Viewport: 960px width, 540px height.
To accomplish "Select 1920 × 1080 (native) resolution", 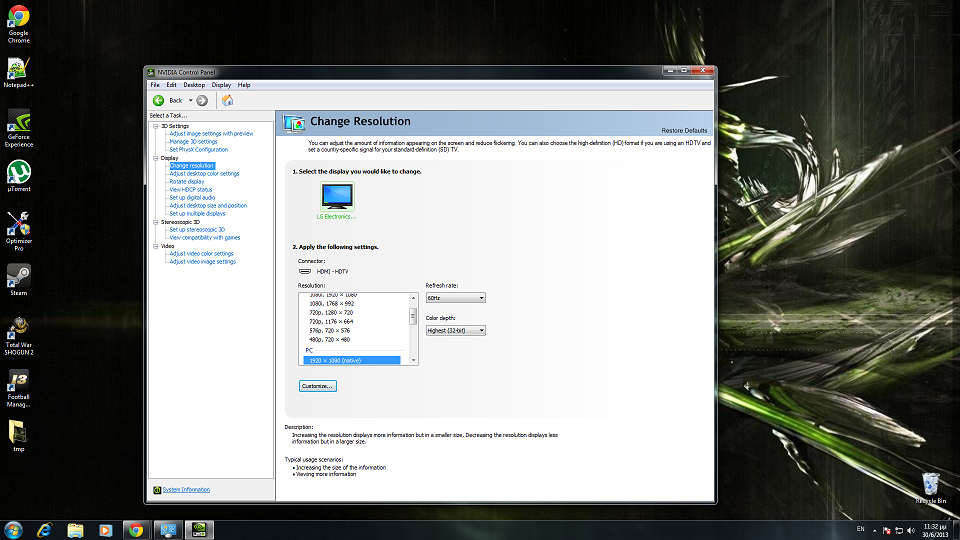I will [x=352, y=361].
